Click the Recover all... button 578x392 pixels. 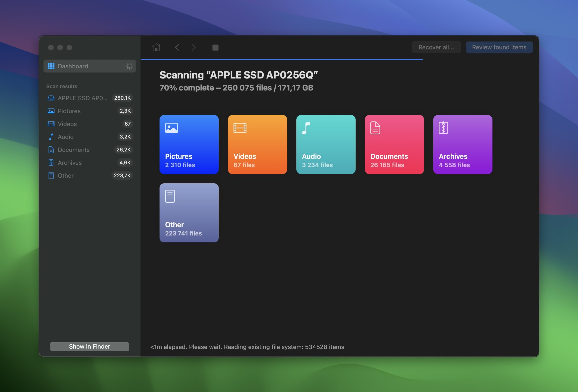pos(436,47)
